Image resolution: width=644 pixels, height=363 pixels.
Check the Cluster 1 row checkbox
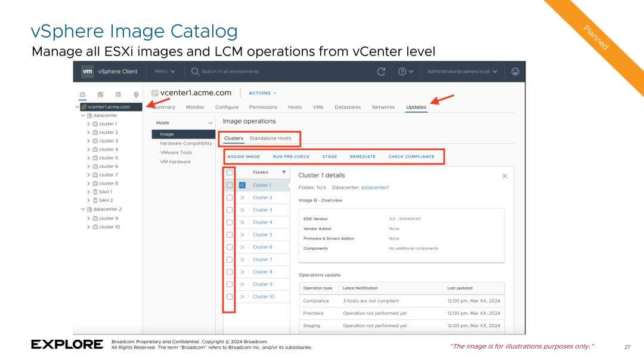coord(230,186)
